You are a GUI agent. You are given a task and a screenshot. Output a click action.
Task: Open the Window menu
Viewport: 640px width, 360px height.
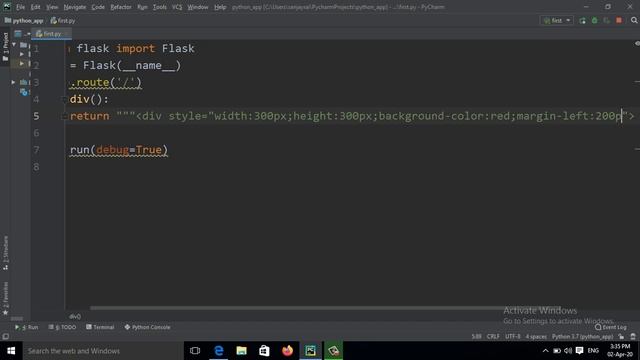(x=198, y=7)
